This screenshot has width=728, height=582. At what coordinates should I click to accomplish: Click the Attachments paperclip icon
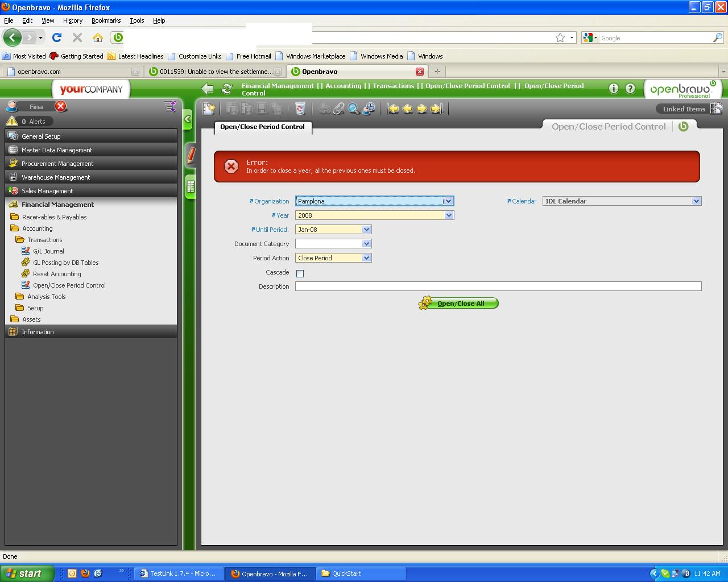(x=339, y=109)
